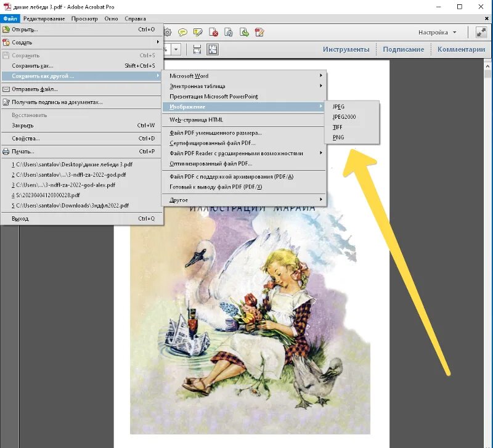Click the printer icon next to Печать
Image resolution: width=493 pixels, height=448 pixels.
[x=6, y=152]
